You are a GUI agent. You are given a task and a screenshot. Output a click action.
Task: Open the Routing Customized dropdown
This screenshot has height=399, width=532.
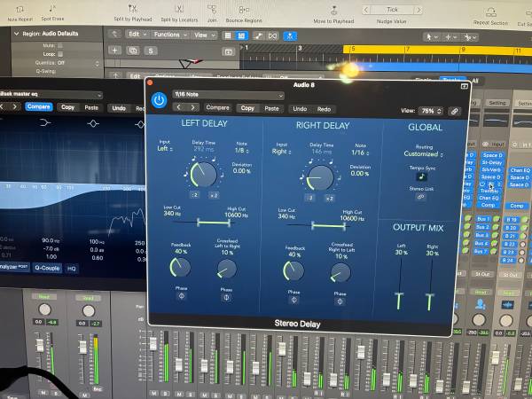[421, 153]
